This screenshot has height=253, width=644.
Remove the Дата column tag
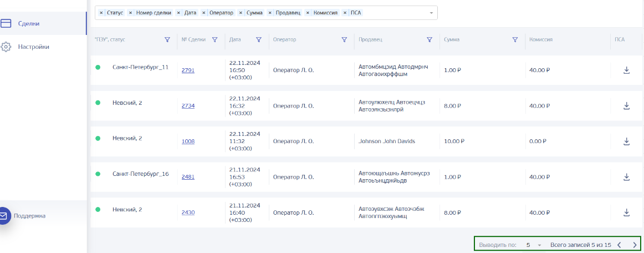178,13
